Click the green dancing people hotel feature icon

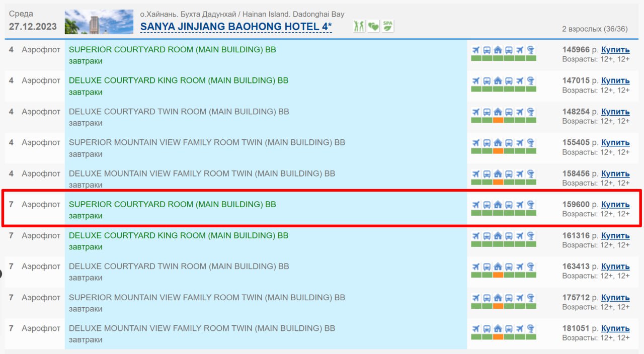pyautogui.click(x=359, y=26)
